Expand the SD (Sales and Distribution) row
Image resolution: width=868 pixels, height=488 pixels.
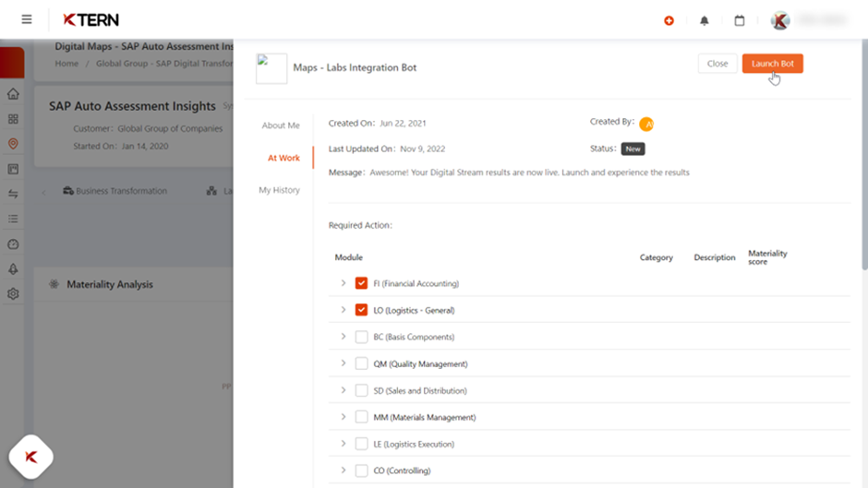coord(344,390)
